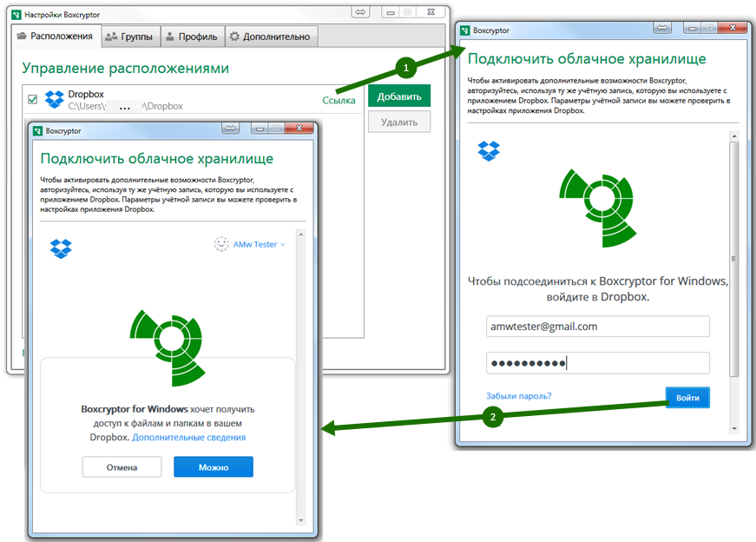
Task: Switch to the Расположения tab
Action: click(55, 36)
